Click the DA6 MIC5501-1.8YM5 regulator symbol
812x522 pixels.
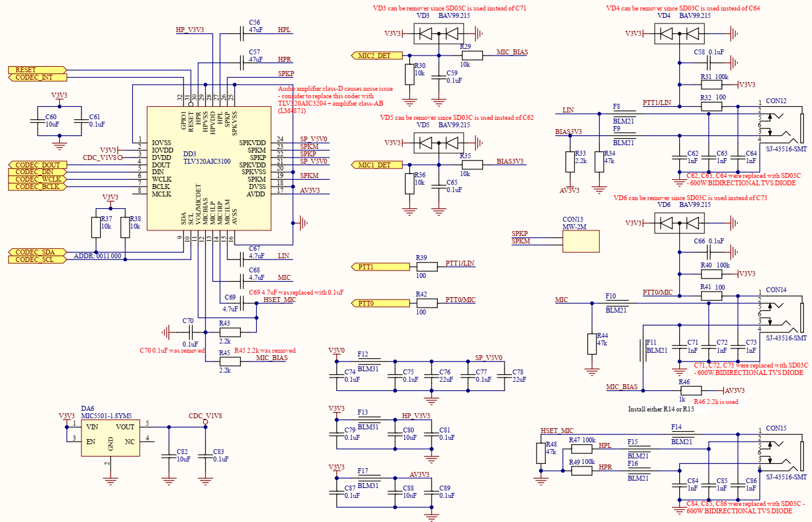coord(111,439)
